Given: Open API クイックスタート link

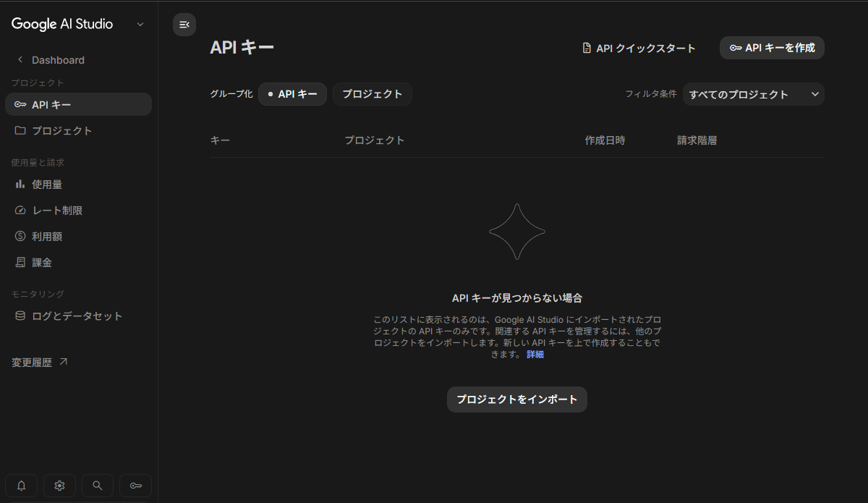Looking at the screenshot, I should point(639,48).
